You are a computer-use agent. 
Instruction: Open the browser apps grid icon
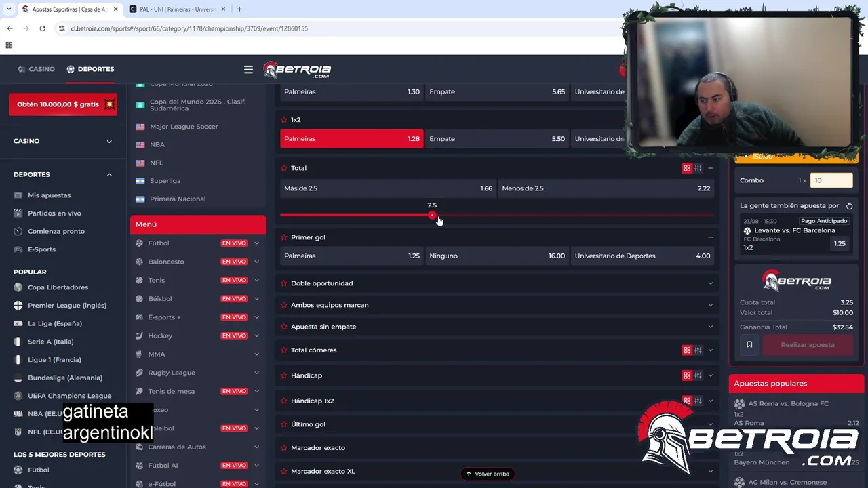click(9, 45)
